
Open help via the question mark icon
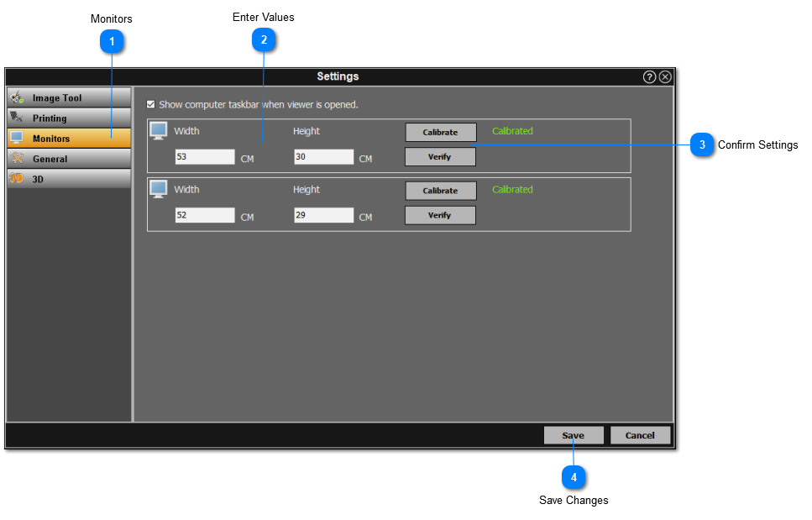pos(650,76)
